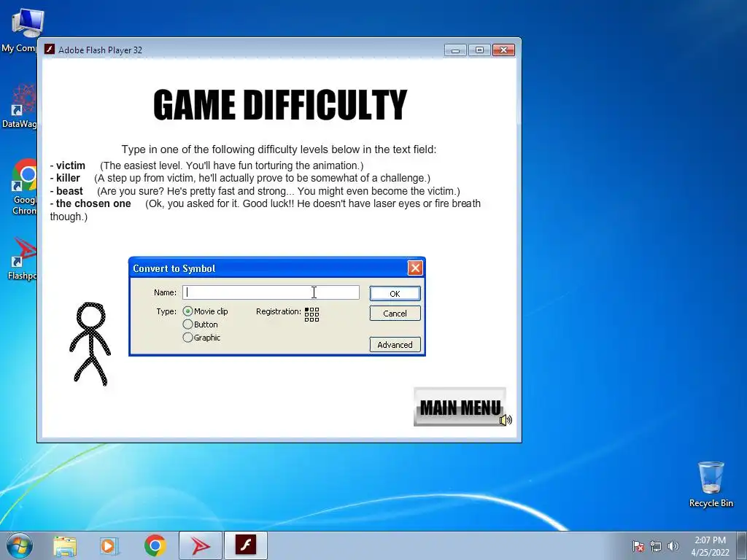Click the Registration point grid
This screenshot has height=560, width=747.
[311, 314]
